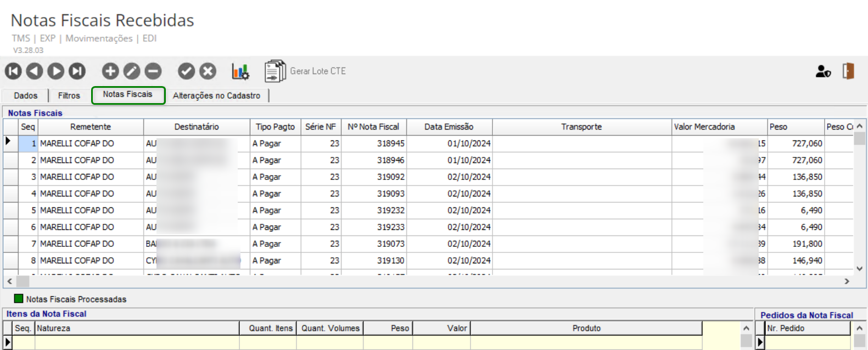This screenshot has width=868, height=350.
Task: Click the Valor Mercadoria column header
Action: [719, 127]
